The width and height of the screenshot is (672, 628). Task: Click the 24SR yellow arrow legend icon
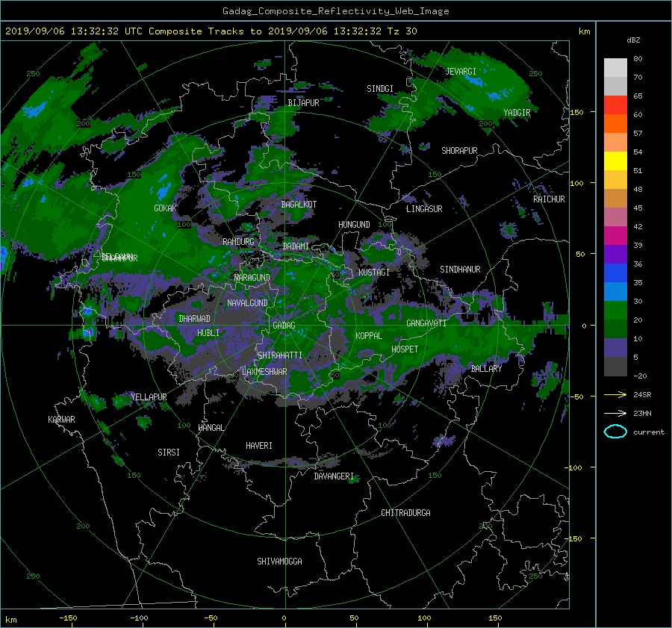pos(615,394)
